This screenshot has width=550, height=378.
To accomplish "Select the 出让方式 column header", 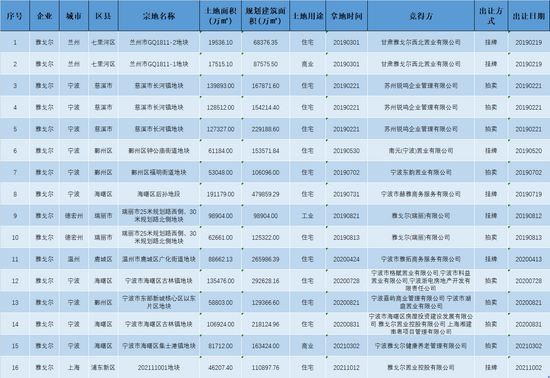I will (x=491, y=16).
